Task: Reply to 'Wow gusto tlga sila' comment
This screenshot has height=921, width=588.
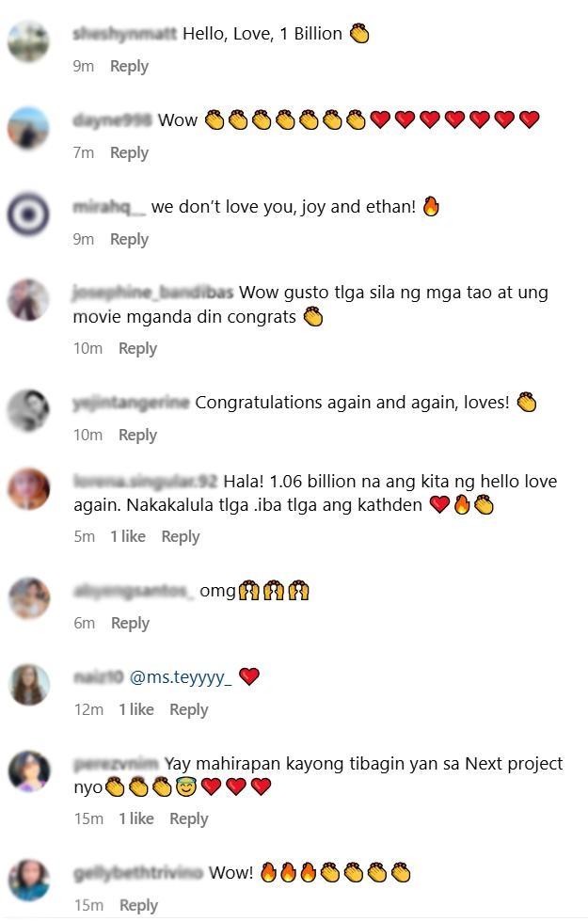Action: 137,349
